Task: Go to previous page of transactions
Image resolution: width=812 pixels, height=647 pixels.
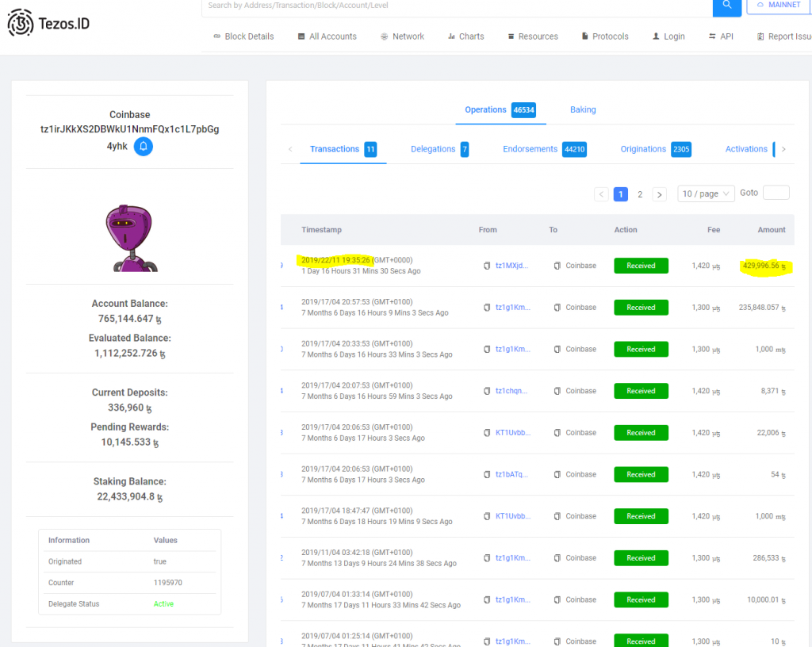Action: pyautogui.click(x=601, y=194)
